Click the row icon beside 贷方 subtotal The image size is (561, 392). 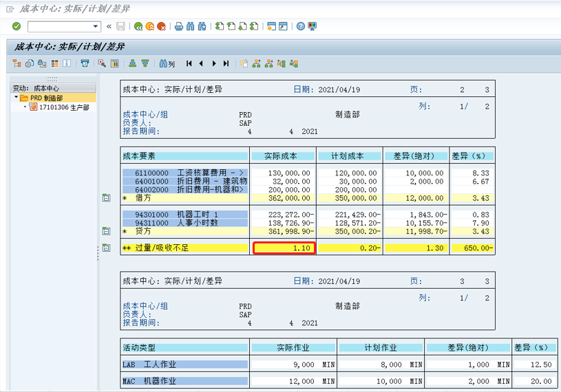(x=106, y=231)
